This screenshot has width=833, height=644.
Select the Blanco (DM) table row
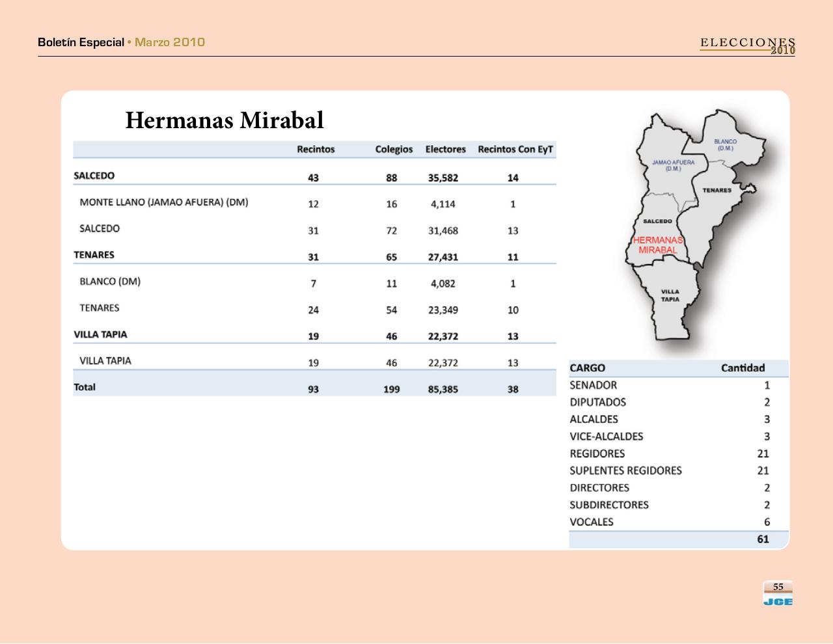tap(110, 282)
